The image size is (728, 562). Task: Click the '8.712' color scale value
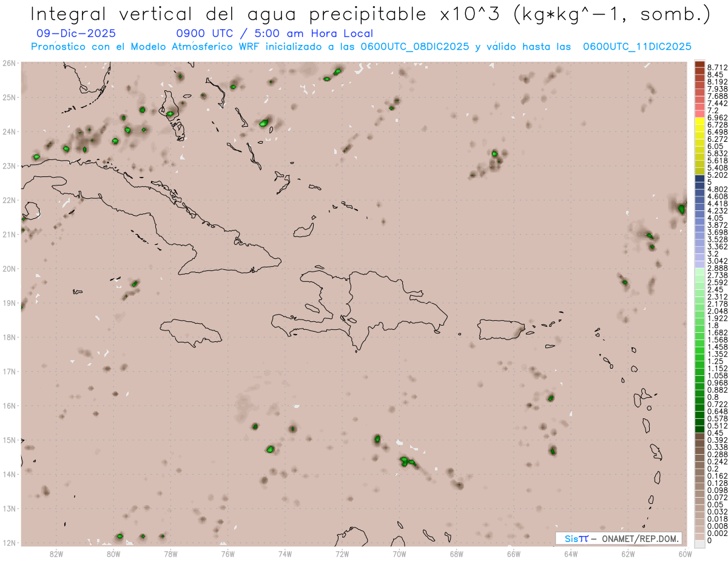point(717,67)
